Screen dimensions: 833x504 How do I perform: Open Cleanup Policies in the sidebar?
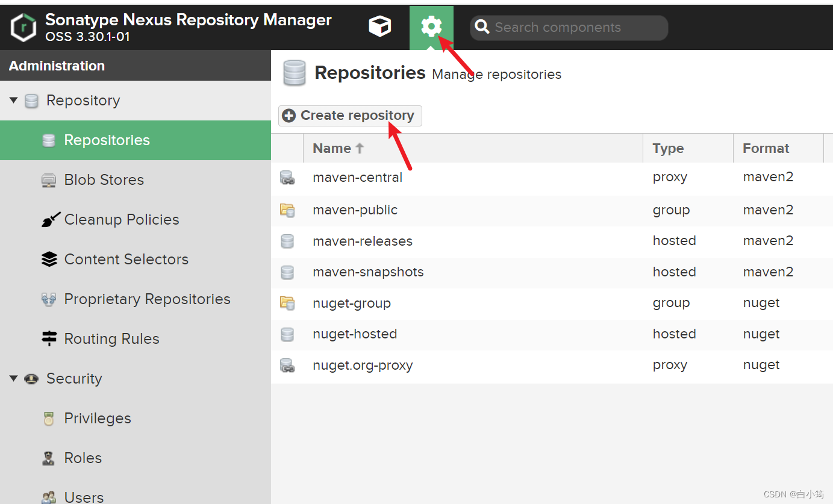coord(136,220)
